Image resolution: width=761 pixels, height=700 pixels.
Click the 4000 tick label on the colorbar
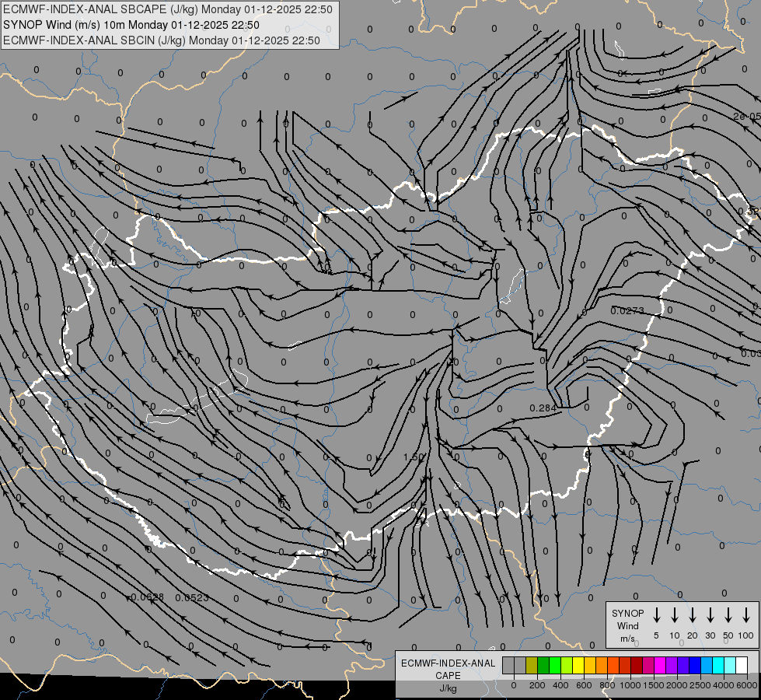(724, 685)
